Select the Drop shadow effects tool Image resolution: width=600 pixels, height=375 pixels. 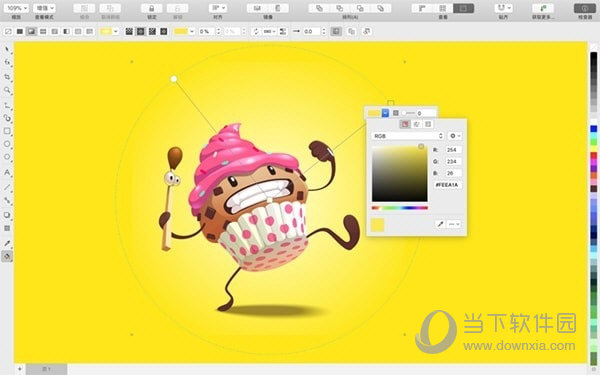(7, 215)
